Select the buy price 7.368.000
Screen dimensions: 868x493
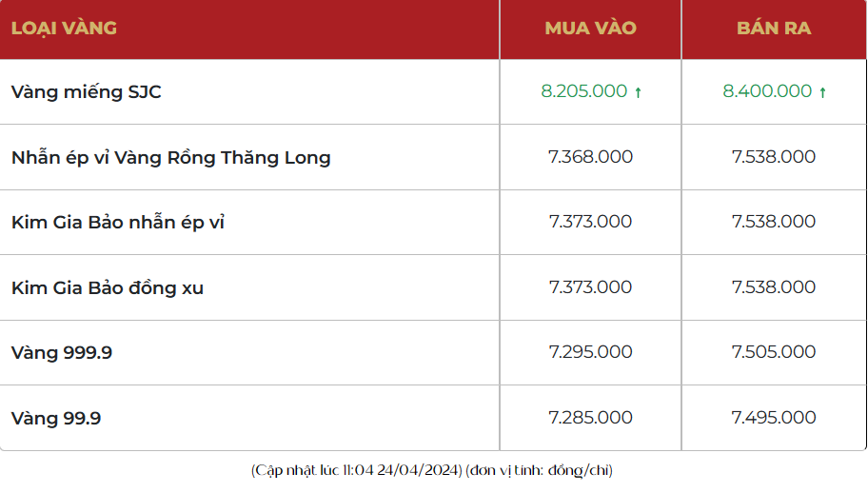[591, 156]
